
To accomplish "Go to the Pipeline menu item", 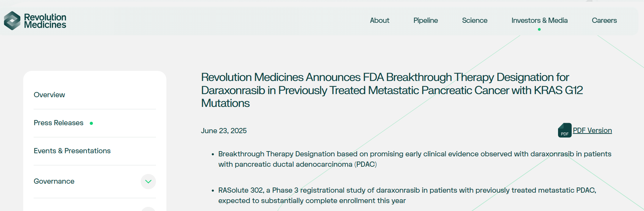I will point(426,20).
